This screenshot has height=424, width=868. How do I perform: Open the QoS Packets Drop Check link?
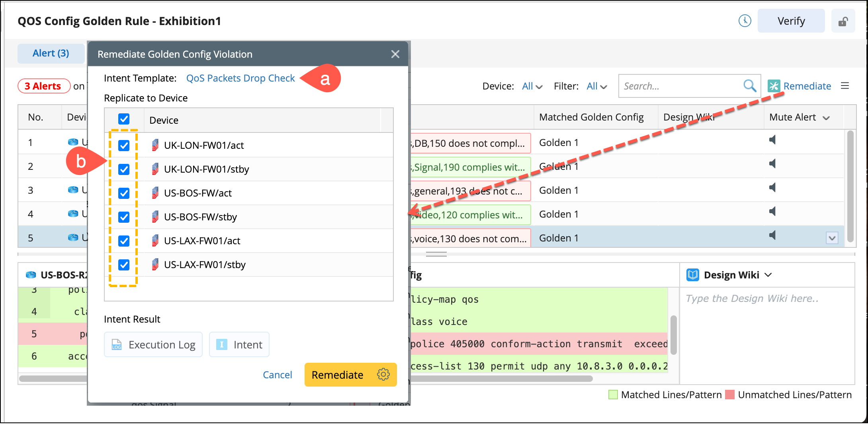click(x=240, y=78)
